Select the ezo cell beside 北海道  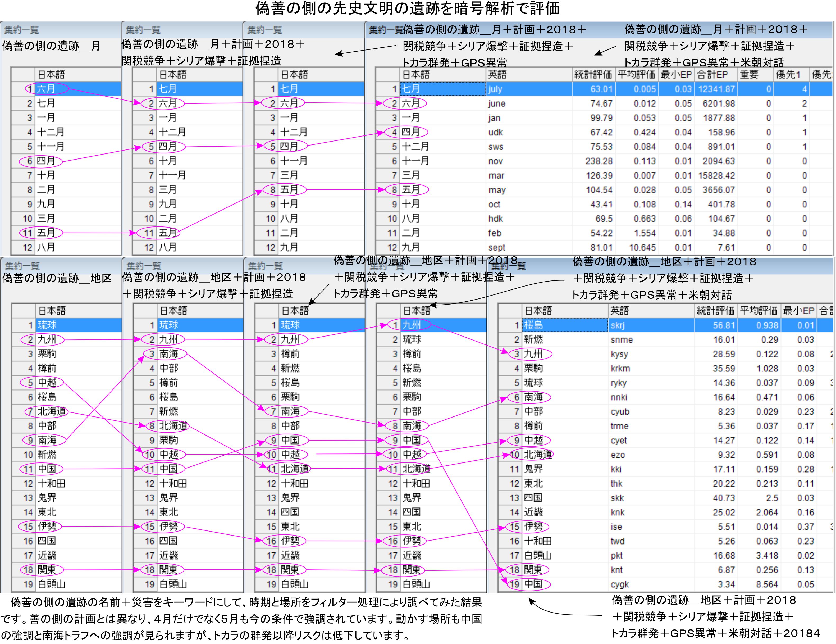tap(618, 455)
